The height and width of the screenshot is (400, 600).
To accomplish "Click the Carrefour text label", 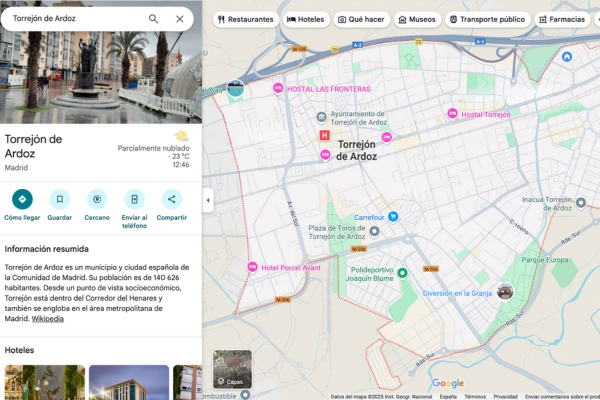I will [369, 217].
